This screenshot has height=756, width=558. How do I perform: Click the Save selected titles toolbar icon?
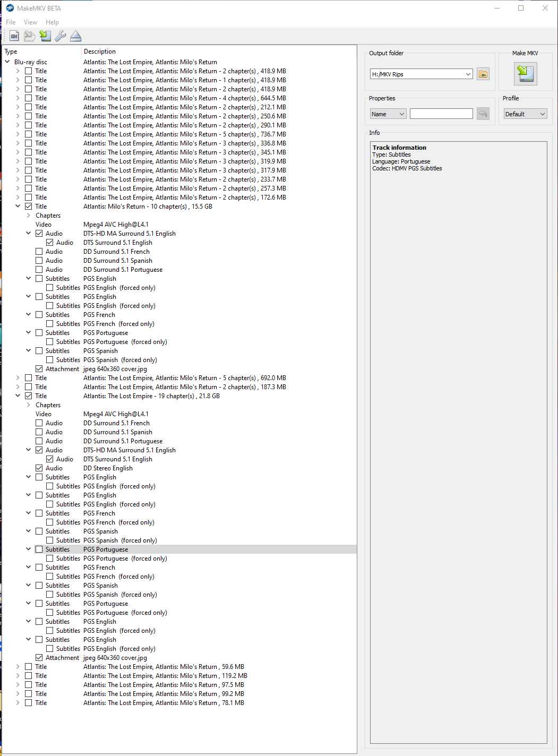(x=45, y=36)
